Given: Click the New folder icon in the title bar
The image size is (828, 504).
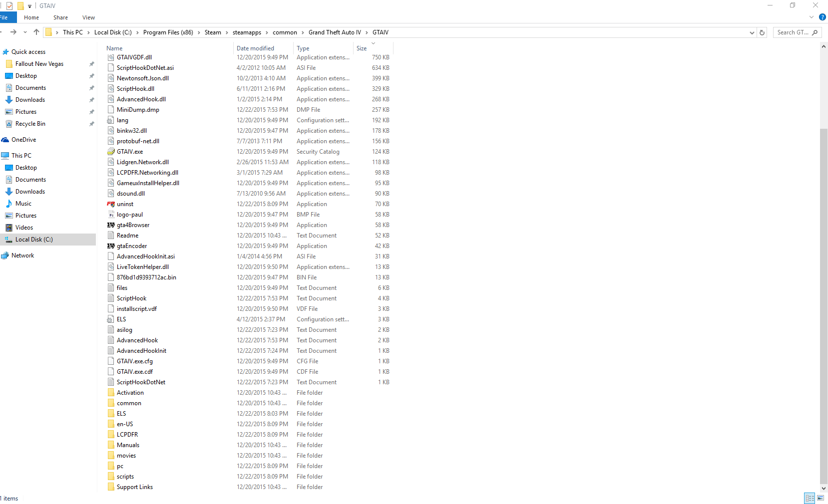Looking at the screenshot, I should (20, 6).
